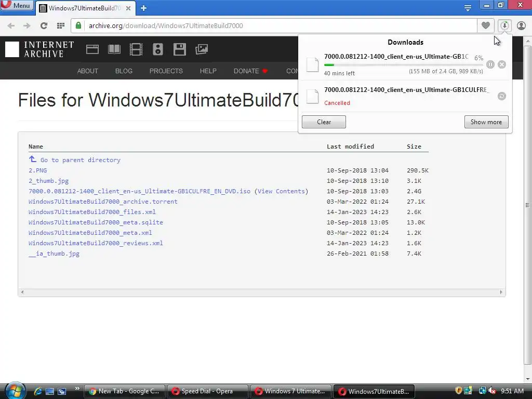Pause the 6% ISO download
This screenshot has width=532, height=399.
[x=490, y=64]
